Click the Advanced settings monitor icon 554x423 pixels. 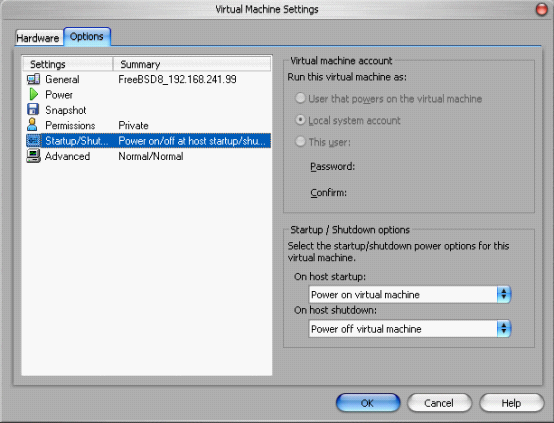(33, 156)
